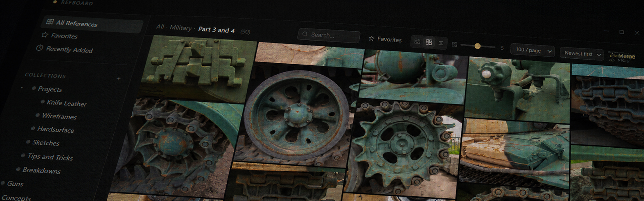
Task: Add a new collection with the plus icon
Action: tap(118, 79)
